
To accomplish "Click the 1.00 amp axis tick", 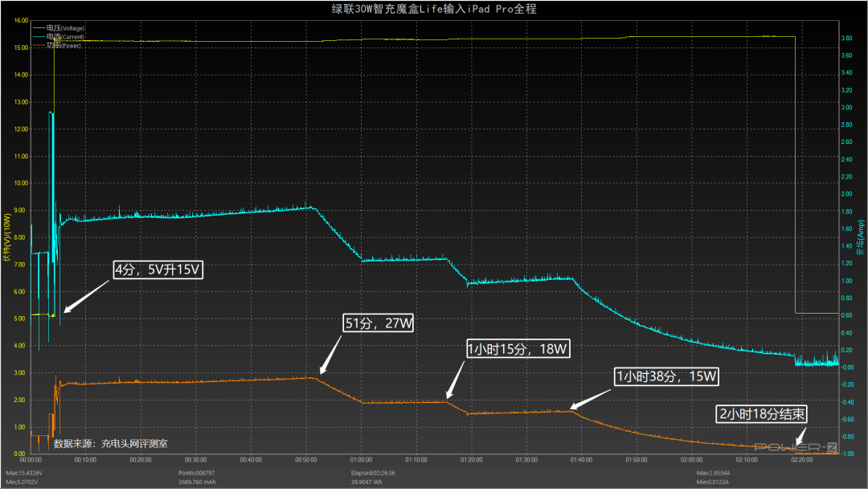I will [x=847, y=281].
